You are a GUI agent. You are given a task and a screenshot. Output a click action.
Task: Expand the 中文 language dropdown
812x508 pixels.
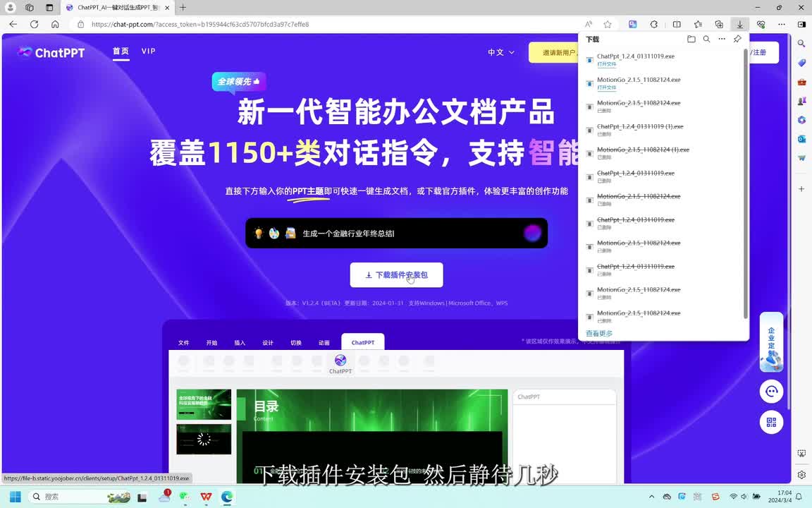(500, 52)
